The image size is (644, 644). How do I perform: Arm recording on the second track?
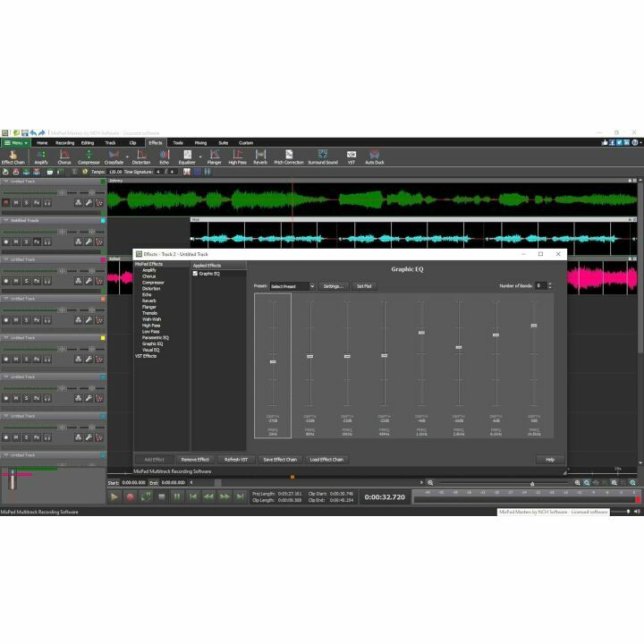(x=5, y=241)
